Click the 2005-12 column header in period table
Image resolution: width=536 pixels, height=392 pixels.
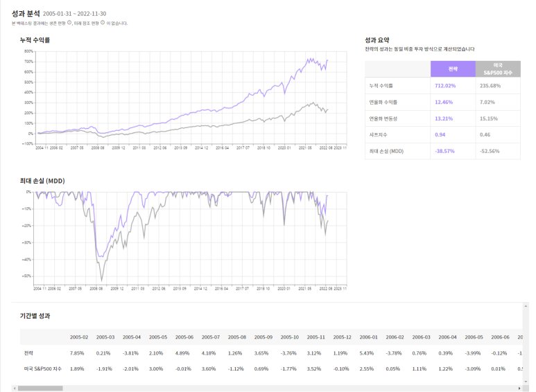[x=342, y=337]
